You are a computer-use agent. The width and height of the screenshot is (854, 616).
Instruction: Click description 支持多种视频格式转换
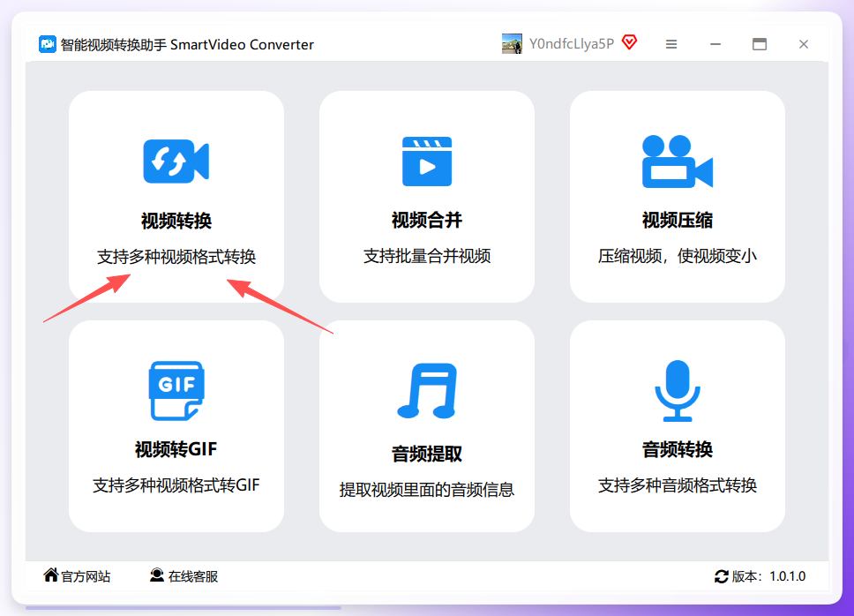(x=176, y=257)
